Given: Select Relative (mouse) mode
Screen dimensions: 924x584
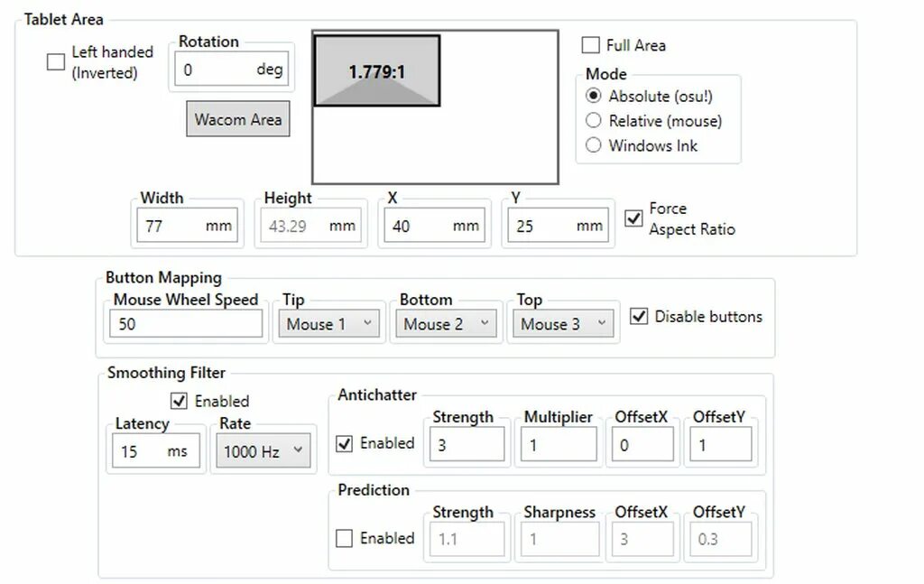Looking at the screenshot, I should [x=594, y=121].
